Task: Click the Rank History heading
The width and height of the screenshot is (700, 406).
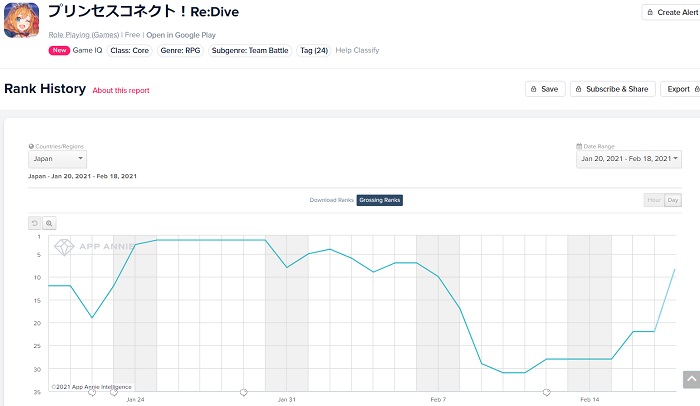Action: click(x=45, y=88)
